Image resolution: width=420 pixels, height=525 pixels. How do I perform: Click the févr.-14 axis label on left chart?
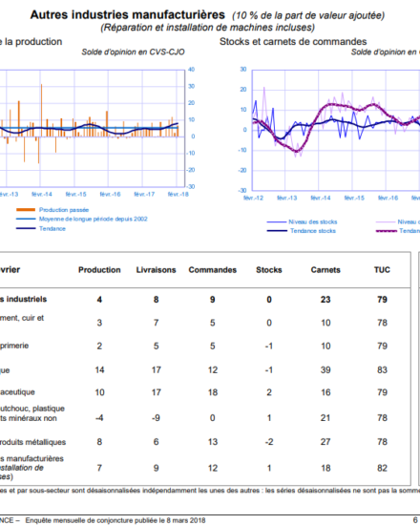[x=42, y=194]
